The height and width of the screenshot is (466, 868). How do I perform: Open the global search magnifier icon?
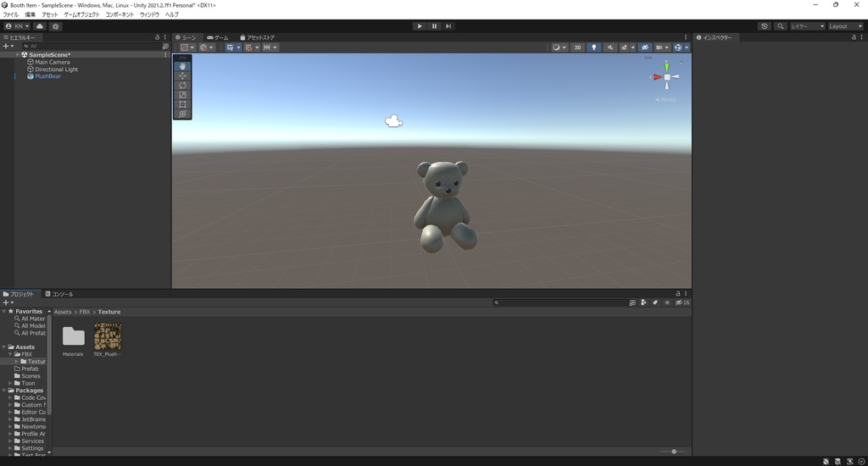point(781,26)
